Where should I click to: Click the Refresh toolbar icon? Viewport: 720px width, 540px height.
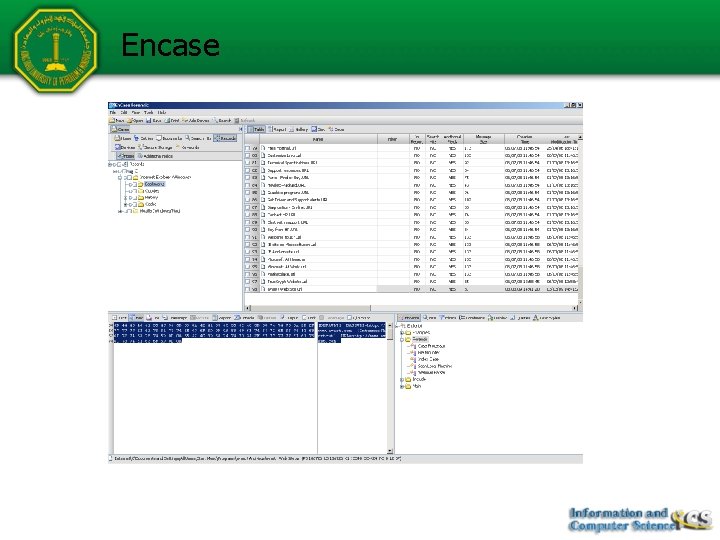click(244, 121)
